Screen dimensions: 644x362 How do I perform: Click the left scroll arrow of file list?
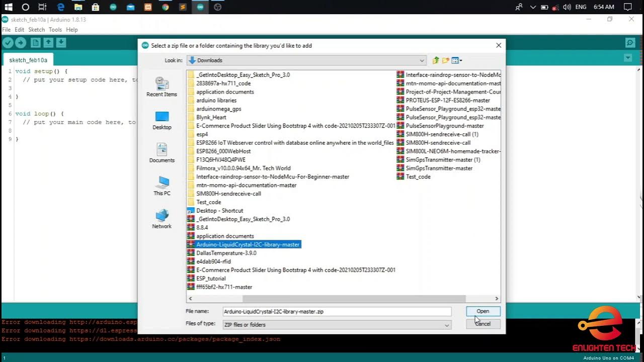(x=190, y=298)
